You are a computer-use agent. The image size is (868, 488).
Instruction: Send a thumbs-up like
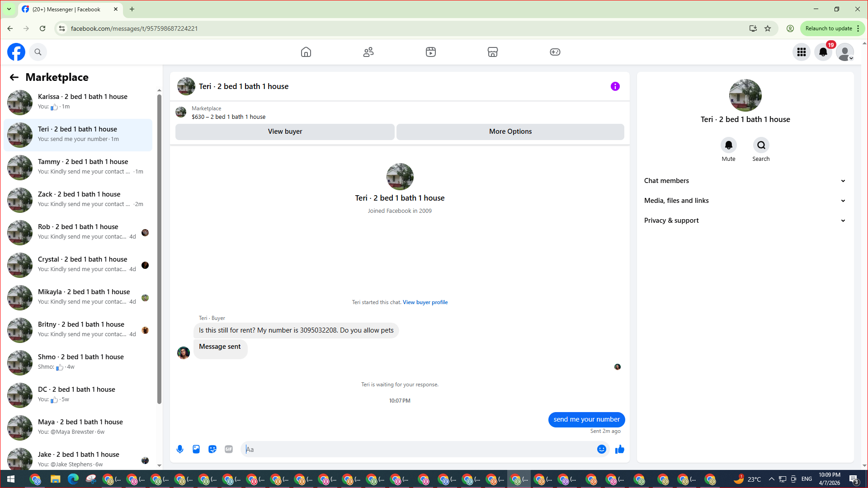620,449
